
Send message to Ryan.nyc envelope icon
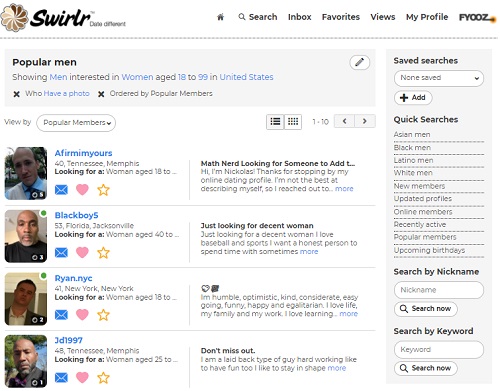pos(61,315)
